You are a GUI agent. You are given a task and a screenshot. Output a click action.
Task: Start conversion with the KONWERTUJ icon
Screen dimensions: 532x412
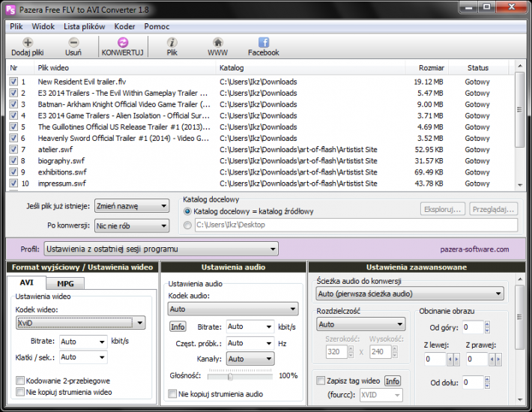123,43
